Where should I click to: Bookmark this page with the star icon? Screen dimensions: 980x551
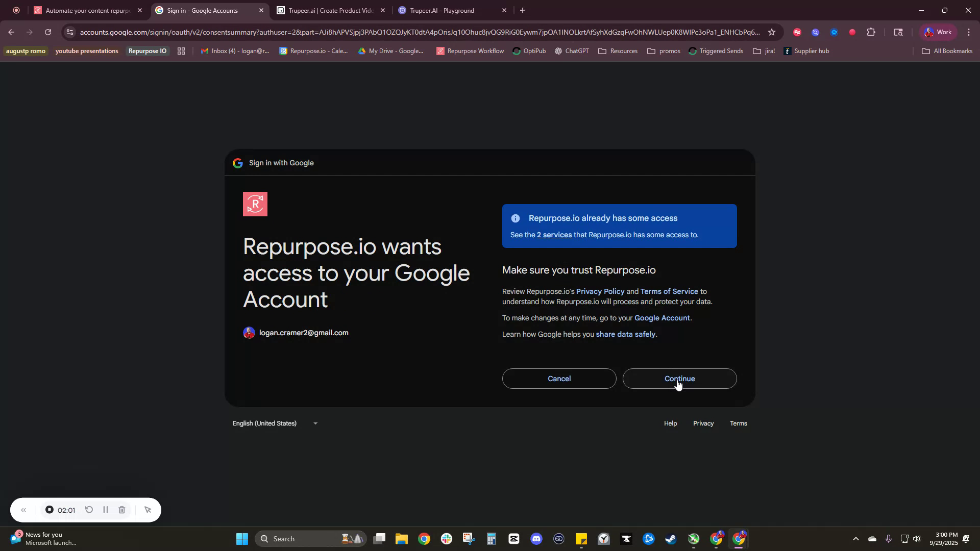(x=772, y=32)
